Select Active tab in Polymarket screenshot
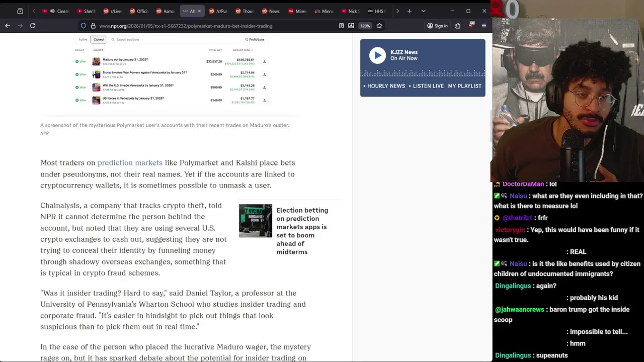The width and height of the screenshot is (644, 362). tap(83, 39)
